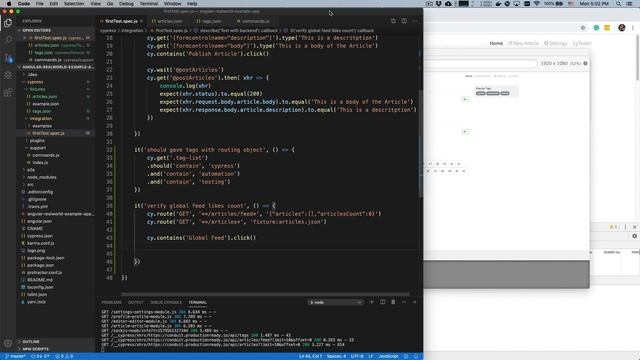Open the terminal selector dropdown
640x360 pixels.
click(x=335, y=302)
